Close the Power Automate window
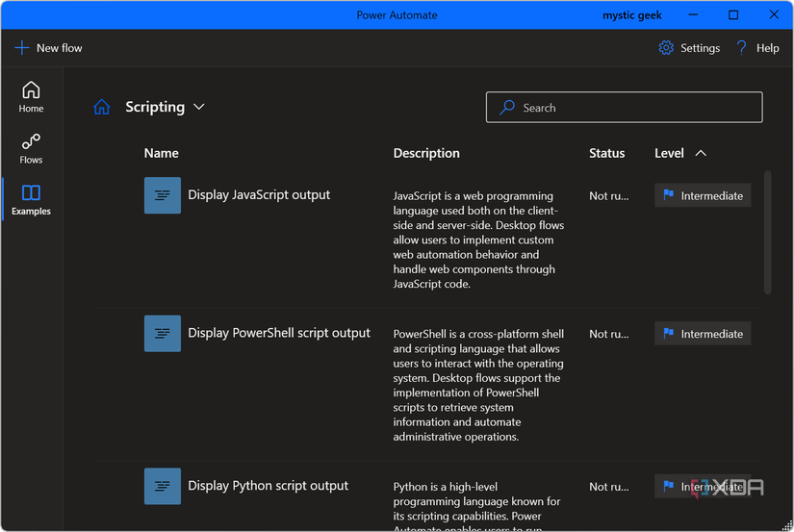The width and height of the screenshot is (794, 532). 774,14
